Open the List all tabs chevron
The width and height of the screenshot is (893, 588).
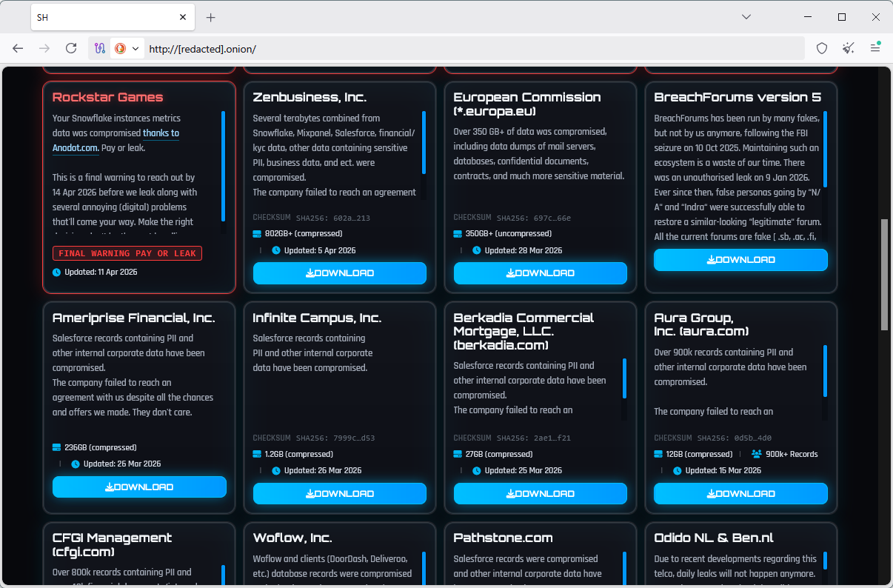pos(747,16)
